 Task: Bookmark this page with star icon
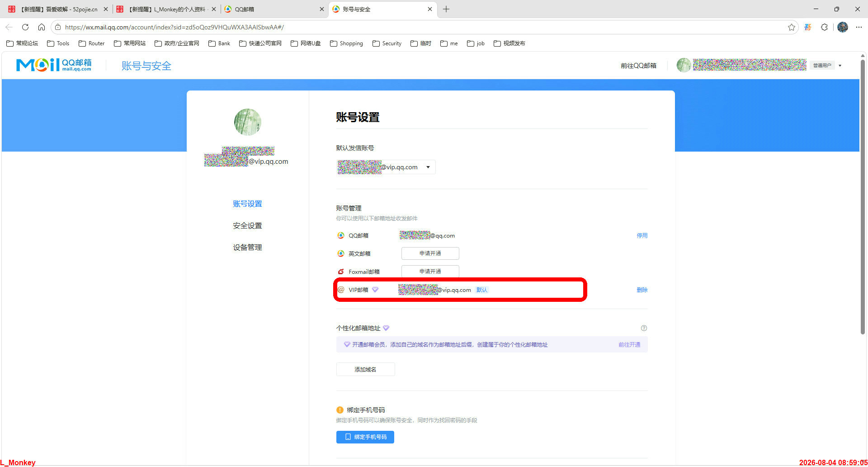click(x=792, y=27)
